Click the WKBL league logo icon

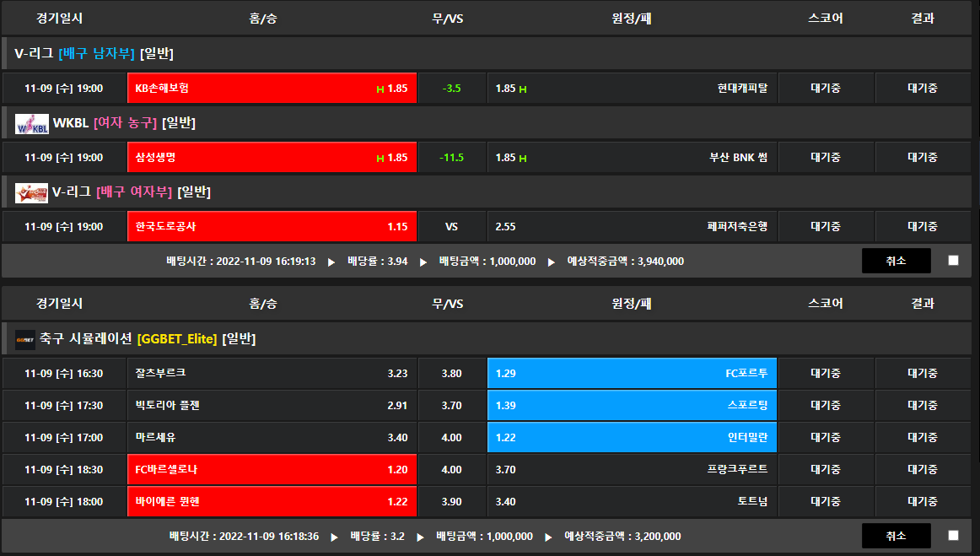tap(31, 124)
